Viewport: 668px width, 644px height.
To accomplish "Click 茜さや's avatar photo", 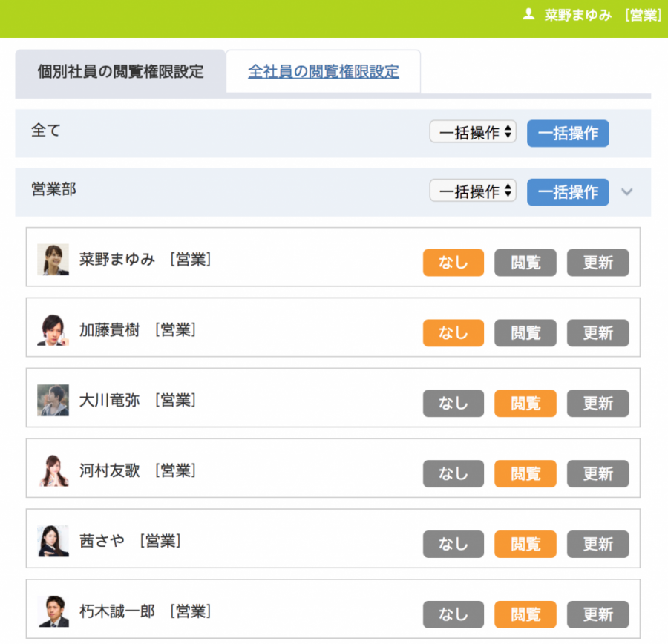I will click(53, 541).
